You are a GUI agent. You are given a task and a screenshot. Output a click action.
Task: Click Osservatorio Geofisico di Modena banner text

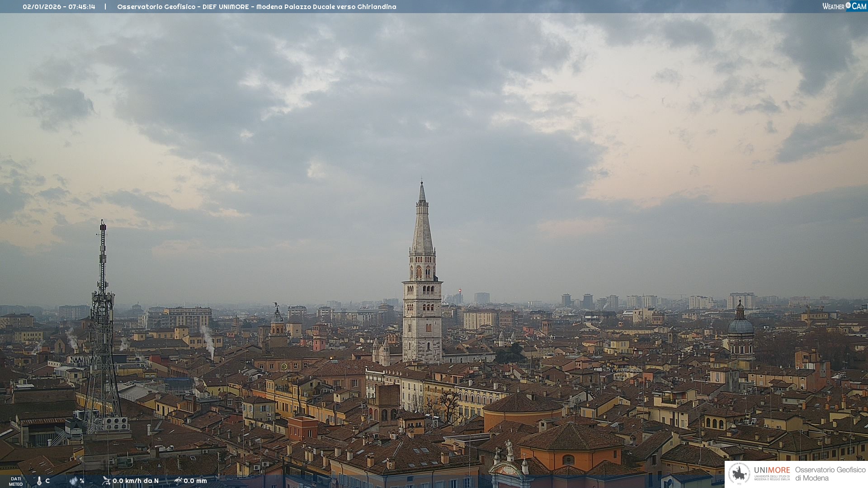click(830, 474)
